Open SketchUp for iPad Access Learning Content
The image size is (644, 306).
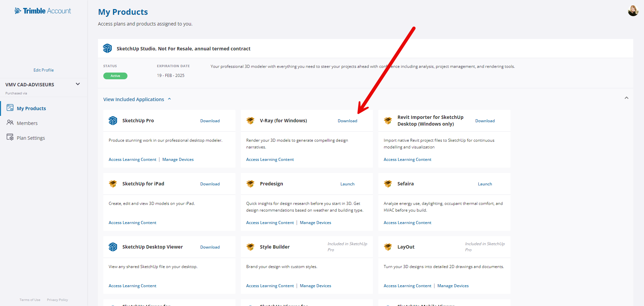click(132, 223)
